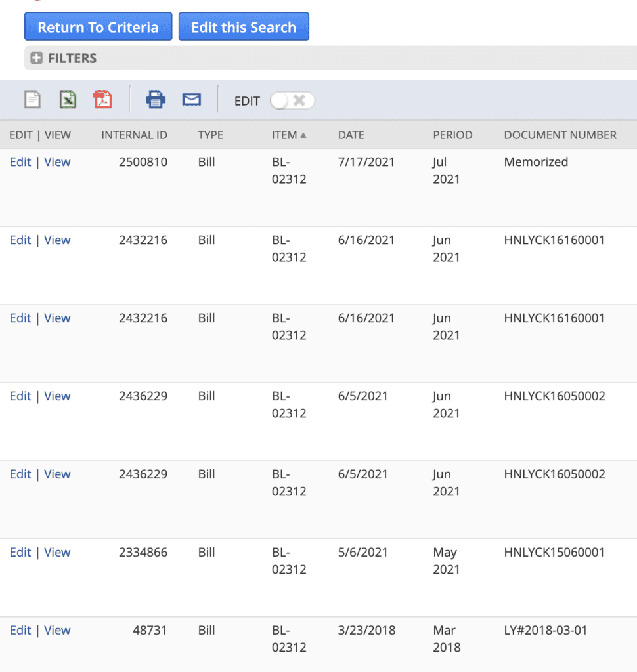The image size is (637, 672).
Task: Export results as CSV file icon
Action: (x=32, y=100)
